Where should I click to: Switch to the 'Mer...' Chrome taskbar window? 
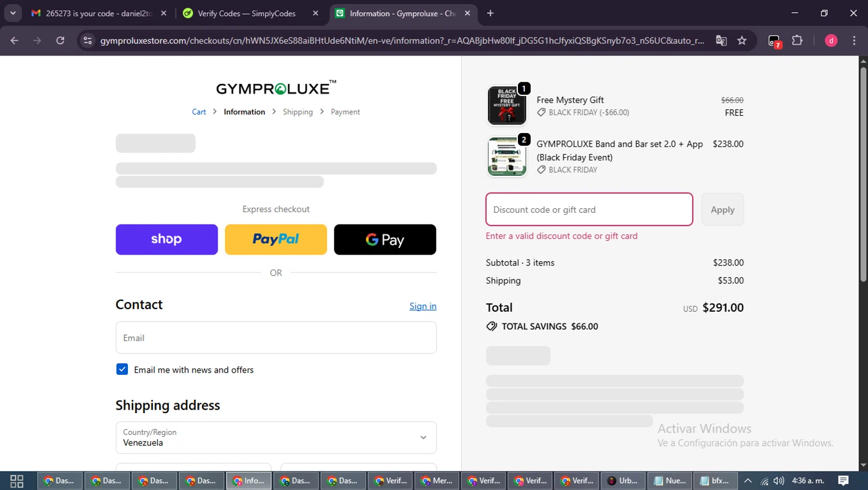click(437, 481)
